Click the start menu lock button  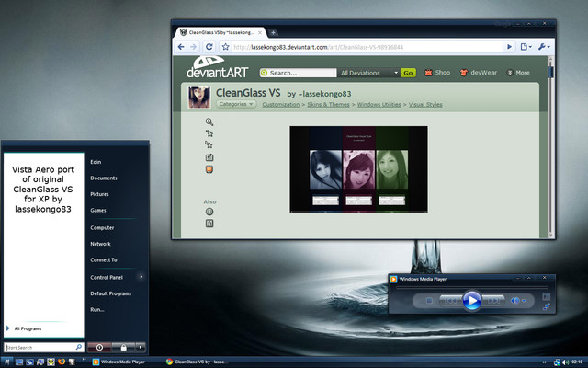(x=123, y=348)
